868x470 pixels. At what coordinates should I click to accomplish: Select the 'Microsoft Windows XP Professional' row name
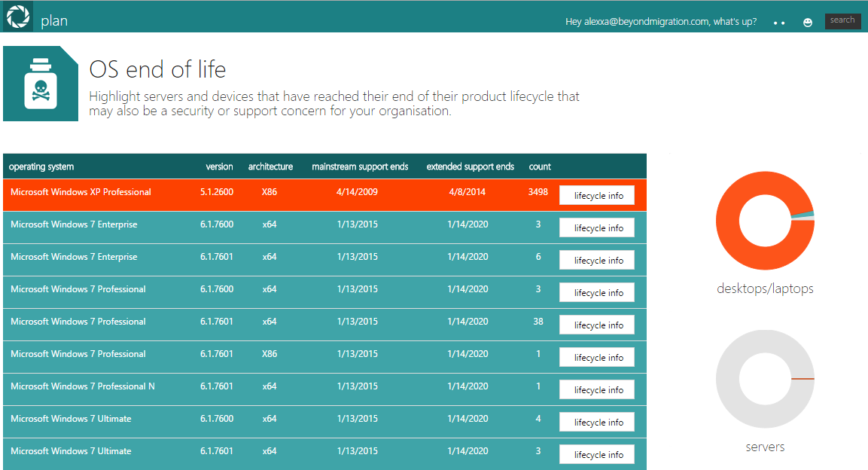(x=81, y=192)
